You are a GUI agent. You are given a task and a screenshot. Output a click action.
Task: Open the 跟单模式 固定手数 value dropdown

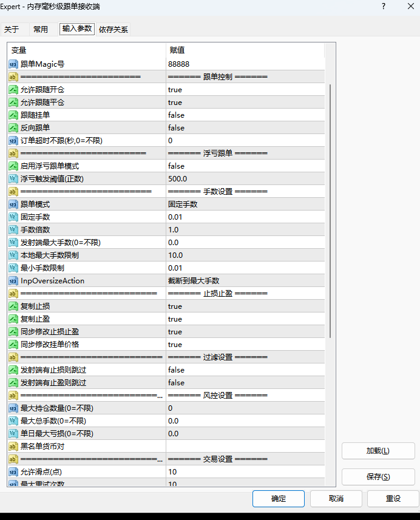click(245, 204)
